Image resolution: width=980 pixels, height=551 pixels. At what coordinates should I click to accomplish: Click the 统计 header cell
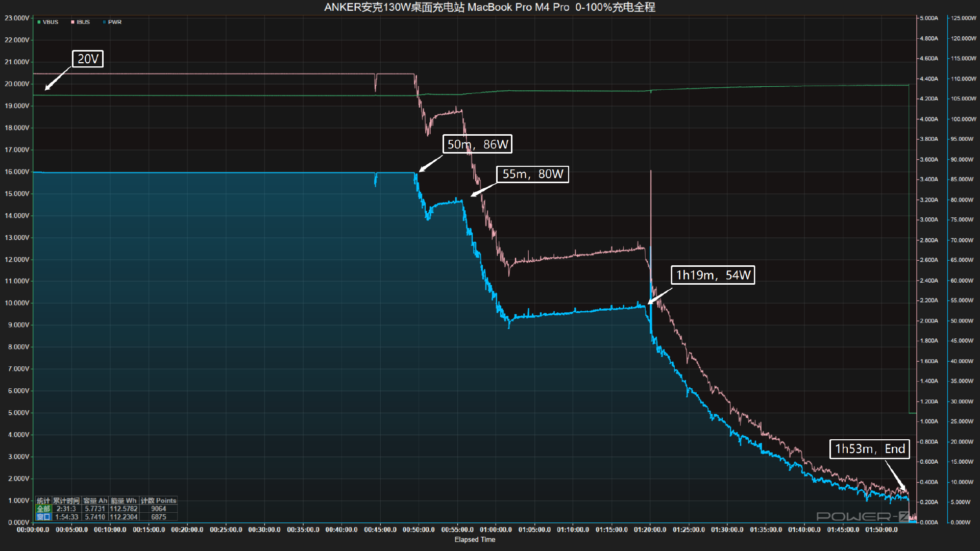[x=43, y=500]
